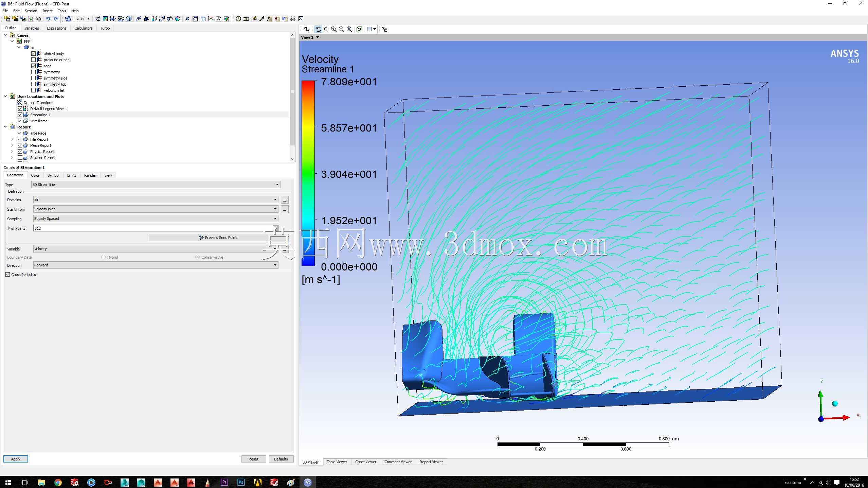
Task: Toggle the Wireframe visibility checkbox
Action: (20, 121)
